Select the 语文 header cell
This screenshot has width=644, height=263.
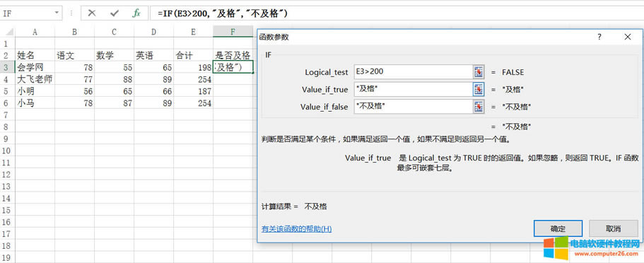coord(74,55)
